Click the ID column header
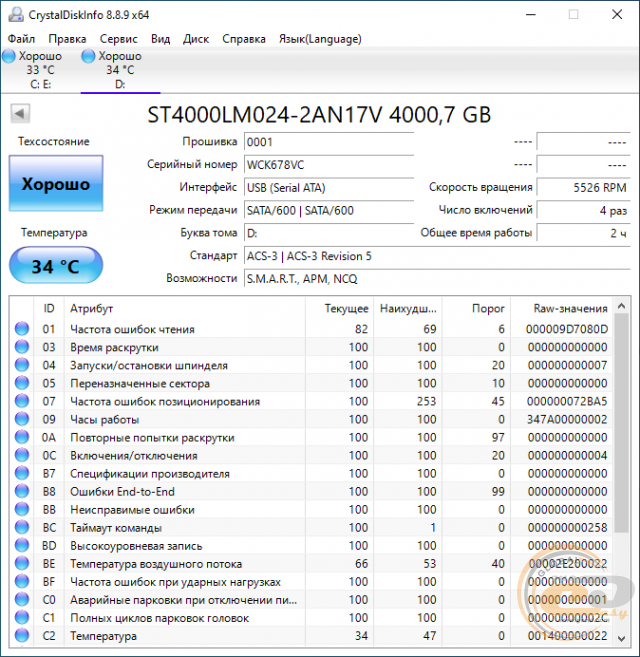This screenshot has width=640, height=657. pos(49,308)
